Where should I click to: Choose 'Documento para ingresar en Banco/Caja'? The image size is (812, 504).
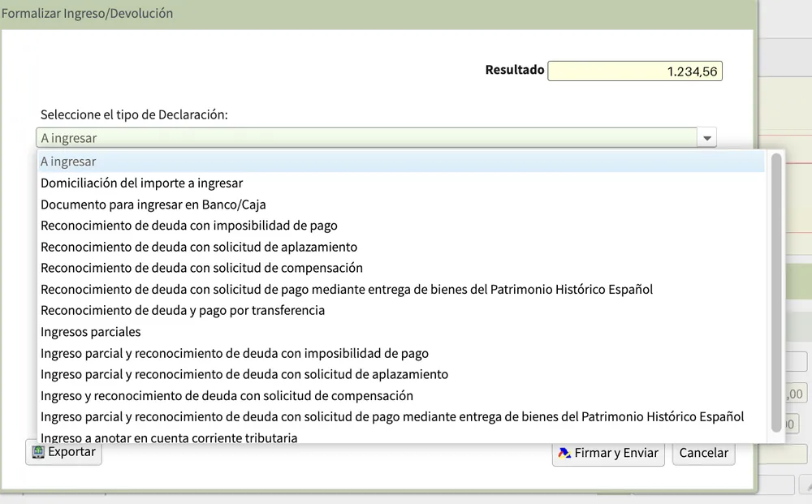pos(401,205)
